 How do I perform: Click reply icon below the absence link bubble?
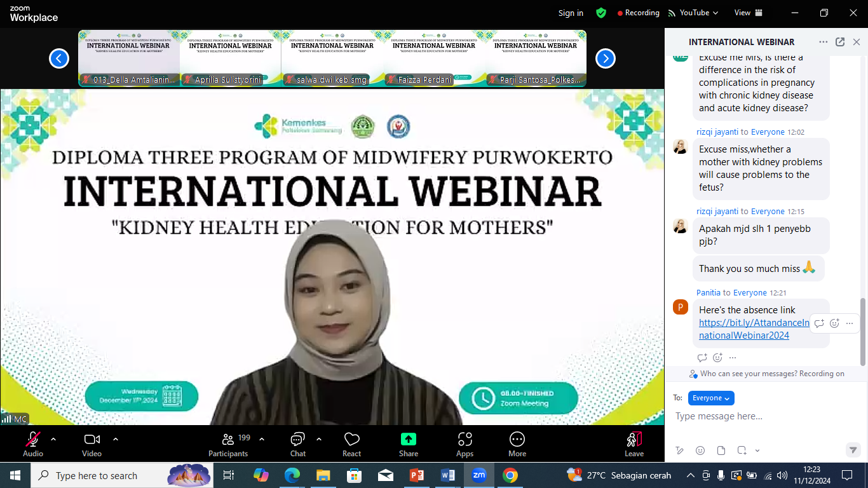[x=702, y=358]
